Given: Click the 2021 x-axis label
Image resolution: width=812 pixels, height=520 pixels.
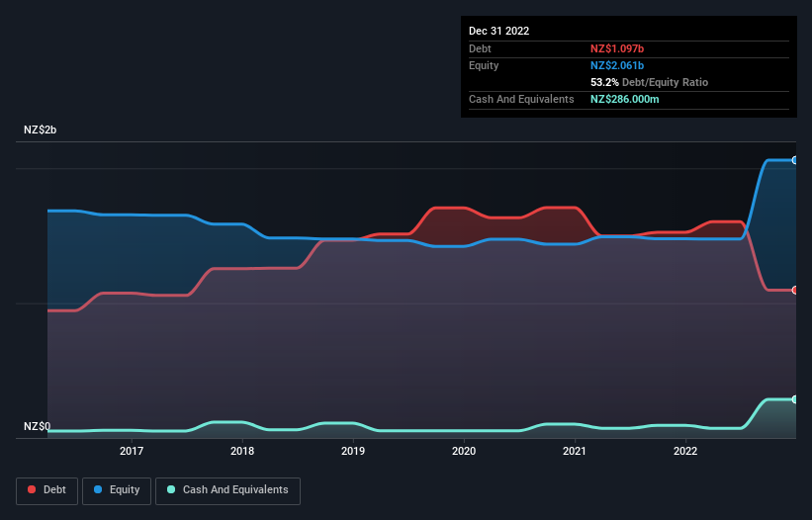Looking at the screenshot, I should click(x=575, y=451).
